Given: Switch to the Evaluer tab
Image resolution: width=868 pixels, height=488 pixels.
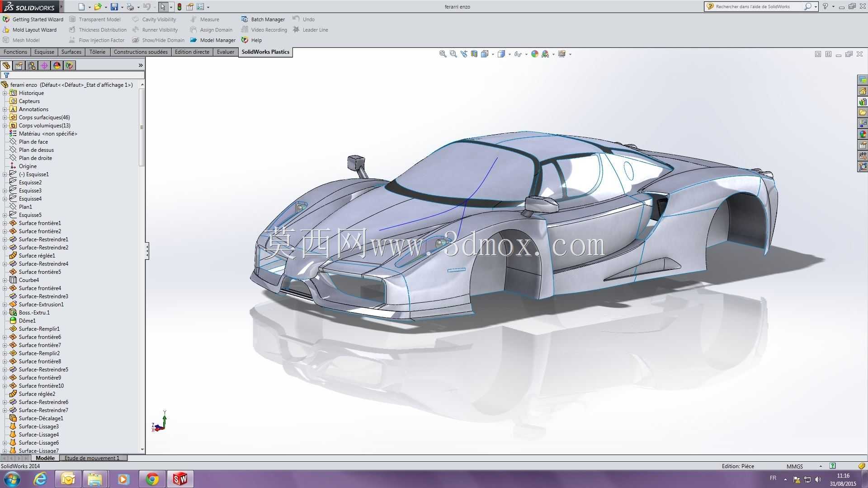Looking at the screenshot, I should coord(226,52).
